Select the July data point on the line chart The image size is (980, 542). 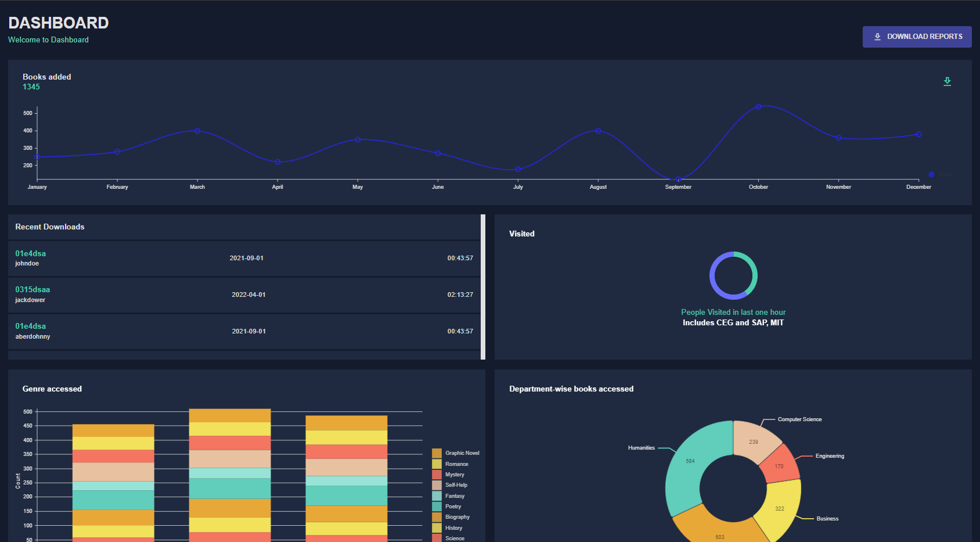pyautogui.click(x=518, y=169)
